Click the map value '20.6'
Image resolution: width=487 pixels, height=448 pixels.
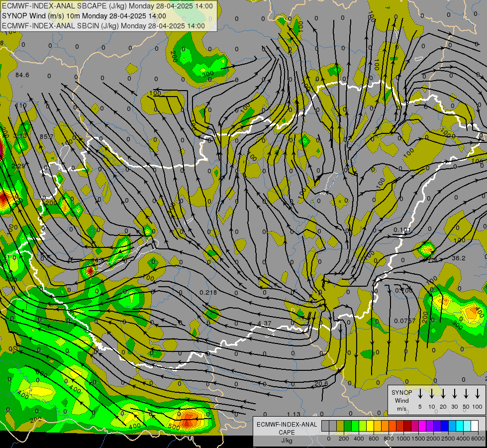point(321,384)
